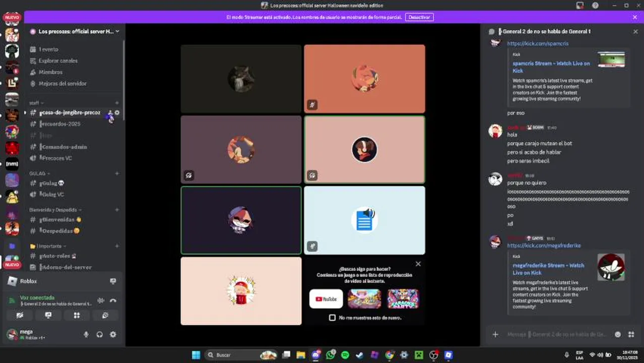Open spamcris Stream embed title link
The width and height of the screenshot is (644, 363).
pyautogui.click(x=551, y=67)
